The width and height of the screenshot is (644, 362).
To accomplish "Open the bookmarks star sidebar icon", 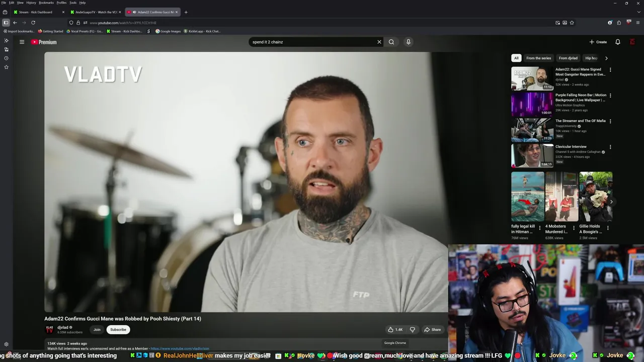I will (x=6, y=67).
